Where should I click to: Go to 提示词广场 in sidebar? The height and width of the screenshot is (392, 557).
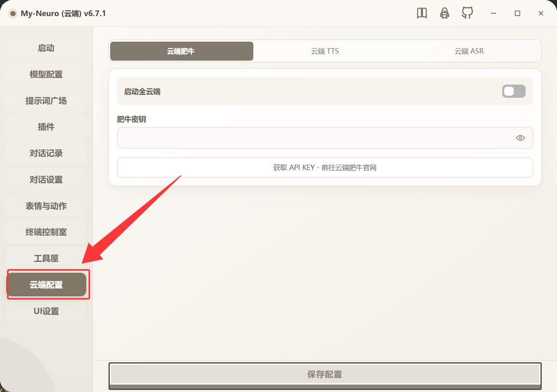[46, 101]
